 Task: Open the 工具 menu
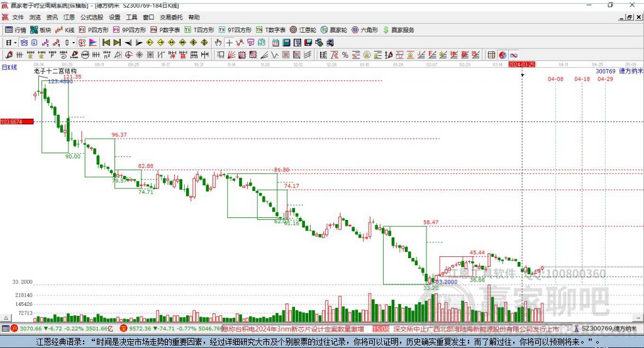click(x=131, y=17)
